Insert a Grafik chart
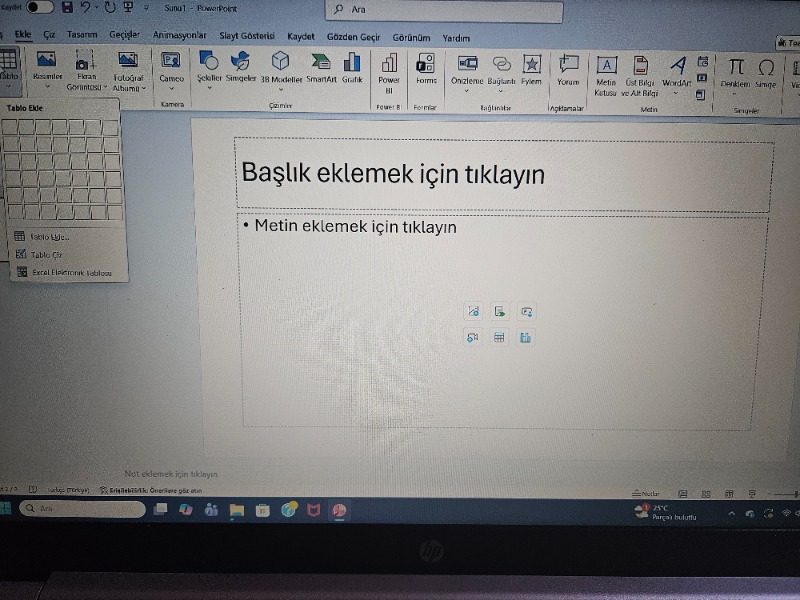Viewport: 800px width, 600px height. 352,68
